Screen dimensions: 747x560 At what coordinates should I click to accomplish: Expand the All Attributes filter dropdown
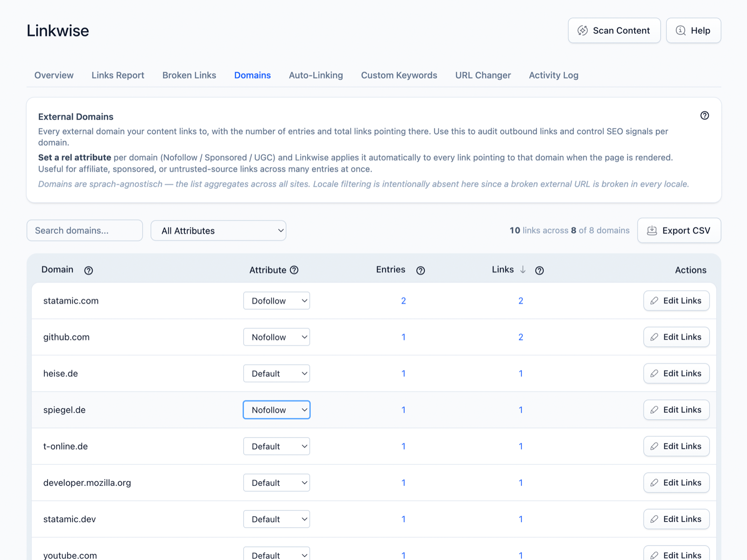click(x=218, y=231)
